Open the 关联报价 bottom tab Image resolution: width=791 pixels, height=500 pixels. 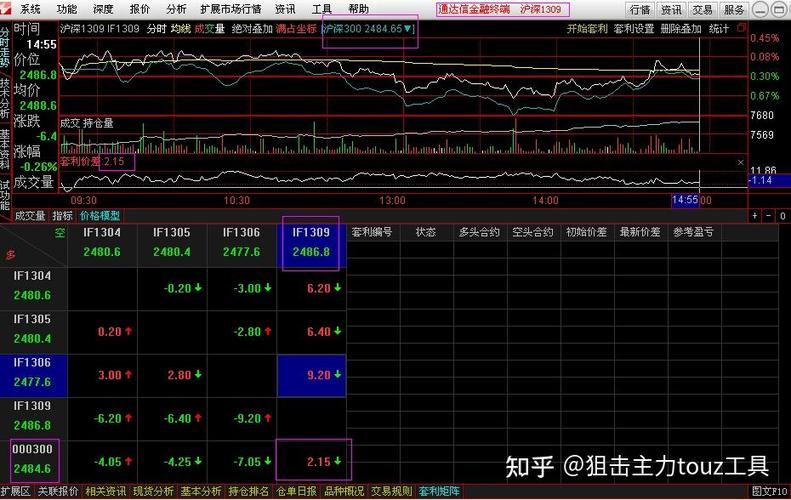click(59, 491)
